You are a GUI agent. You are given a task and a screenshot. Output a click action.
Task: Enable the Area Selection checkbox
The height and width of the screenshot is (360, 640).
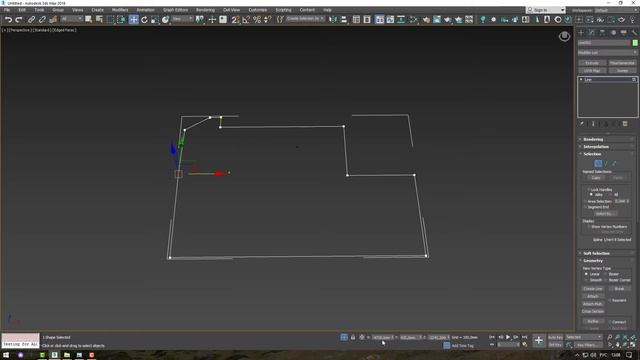586,201
